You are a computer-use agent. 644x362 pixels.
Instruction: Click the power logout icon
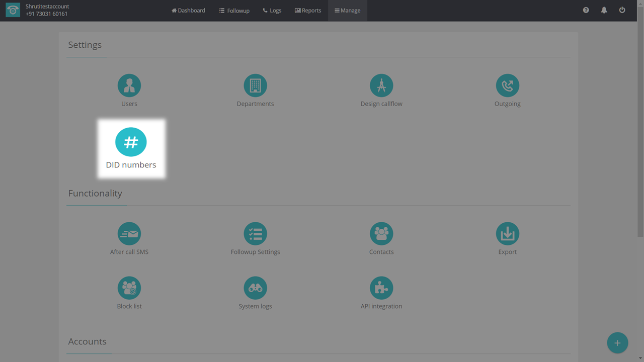tap(622, 10)
